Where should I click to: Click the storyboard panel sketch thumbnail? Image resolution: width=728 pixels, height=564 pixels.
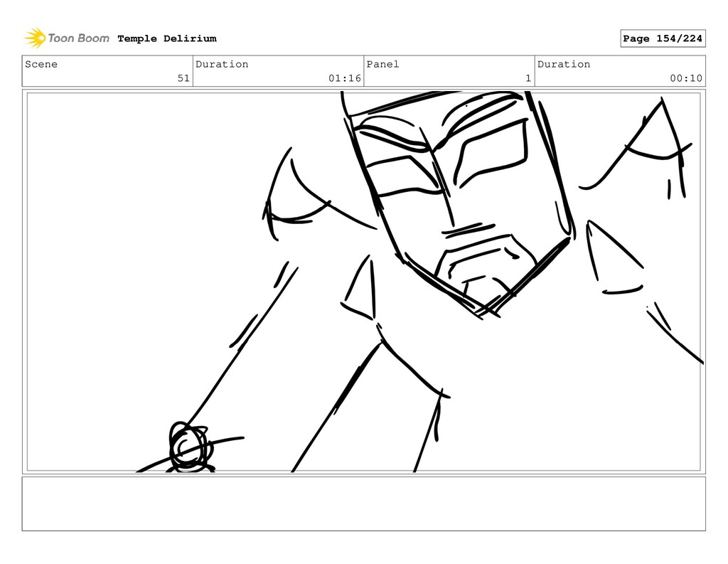363,282
